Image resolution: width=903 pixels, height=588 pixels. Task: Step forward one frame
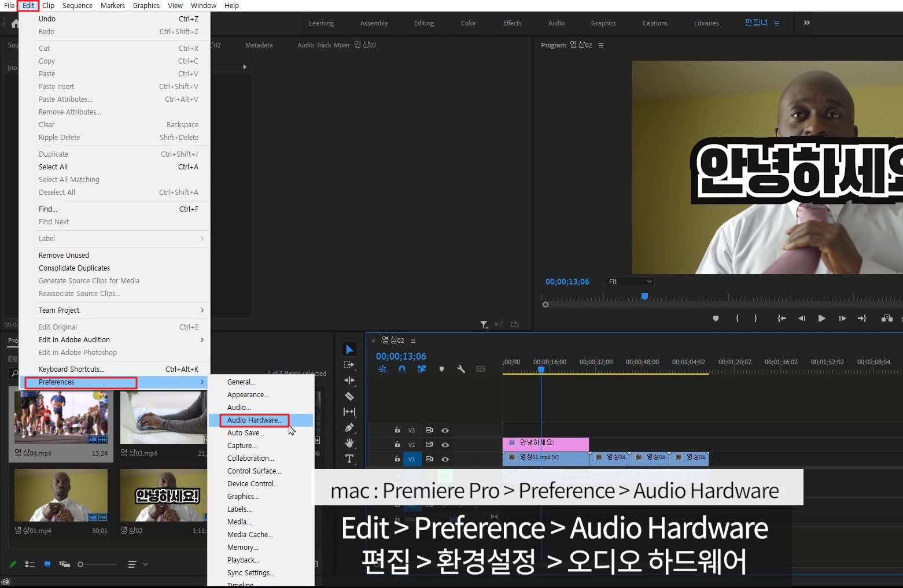point(842,319)
